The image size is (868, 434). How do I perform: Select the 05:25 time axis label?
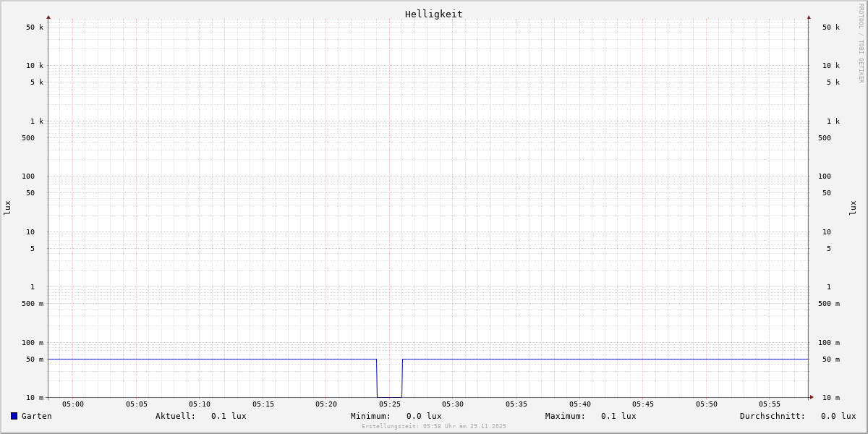[x=390, y=404]
